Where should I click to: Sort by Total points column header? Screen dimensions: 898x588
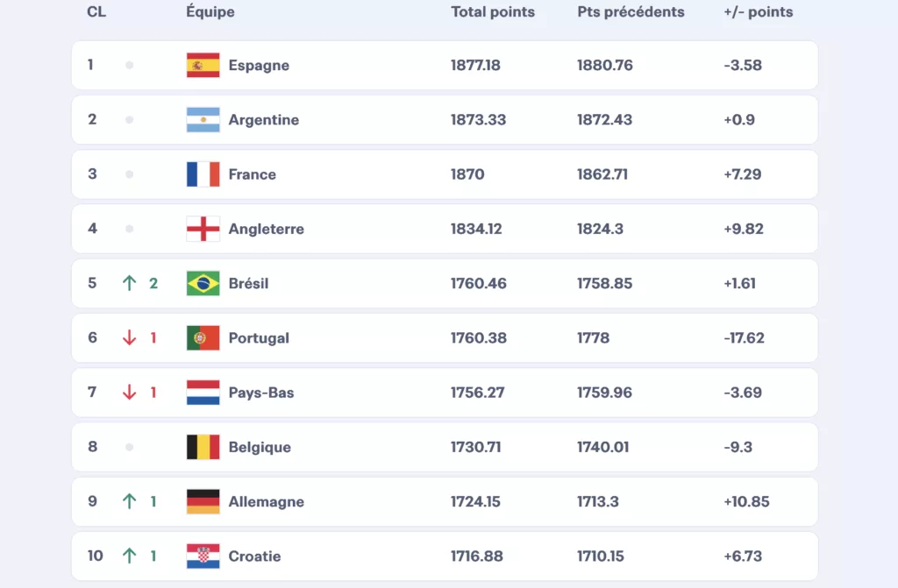coord(493,12)
